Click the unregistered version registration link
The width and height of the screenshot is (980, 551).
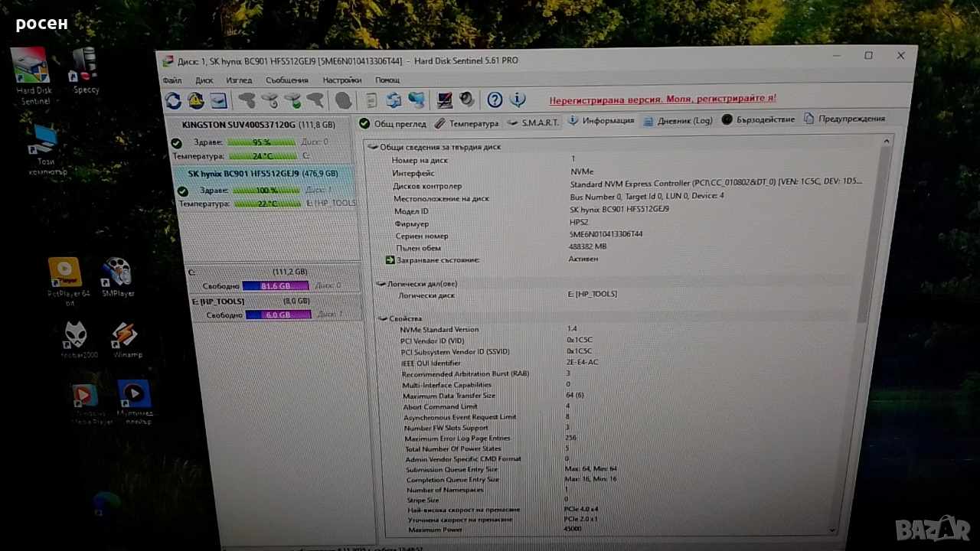(x=662, y=99)
